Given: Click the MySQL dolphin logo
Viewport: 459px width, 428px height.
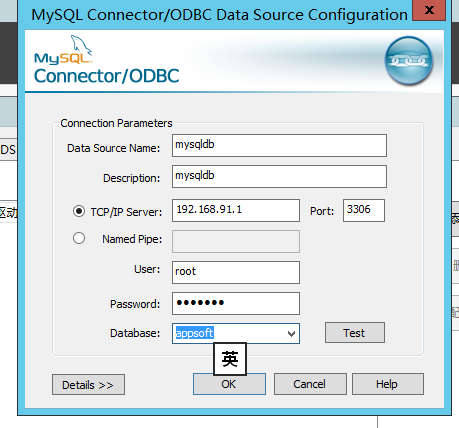Looking at the screenshot, I should [x=63, y=49].
